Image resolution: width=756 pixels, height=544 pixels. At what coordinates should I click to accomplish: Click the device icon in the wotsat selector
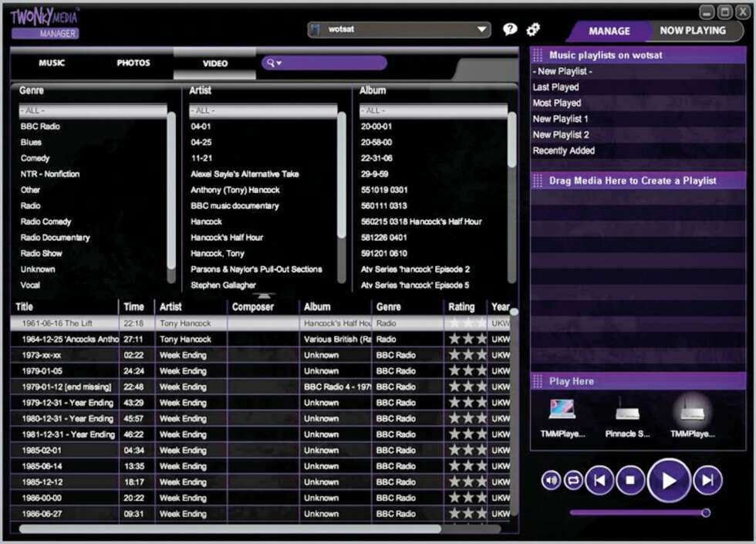(316, 29)
